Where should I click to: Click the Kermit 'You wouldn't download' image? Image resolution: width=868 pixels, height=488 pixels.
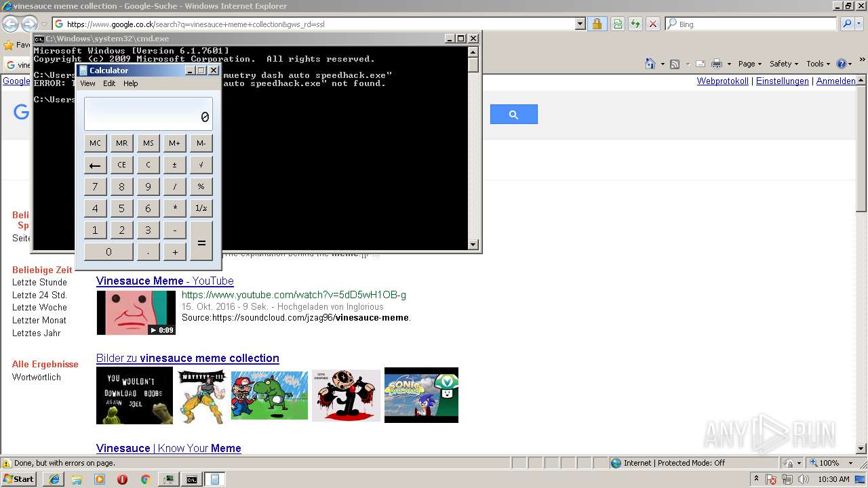tap(134, 396)
